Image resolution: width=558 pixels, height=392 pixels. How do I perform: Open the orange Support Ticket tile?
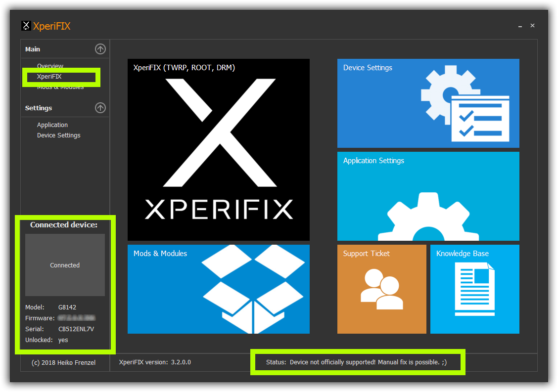pos(382,289)
